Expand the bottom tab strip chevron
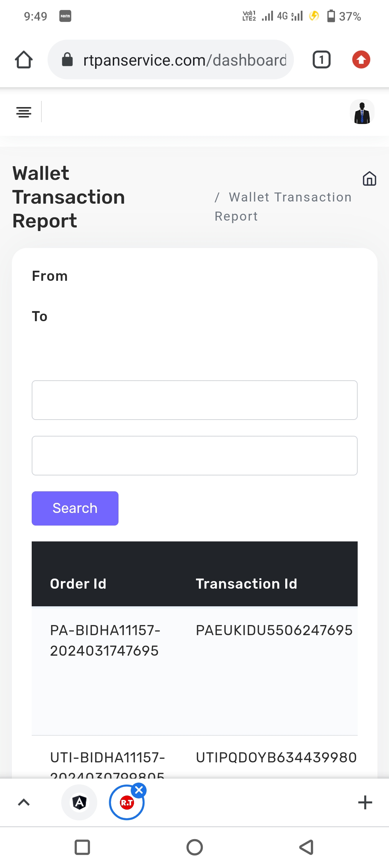389x868 pixels. click(x=24, y=802)
